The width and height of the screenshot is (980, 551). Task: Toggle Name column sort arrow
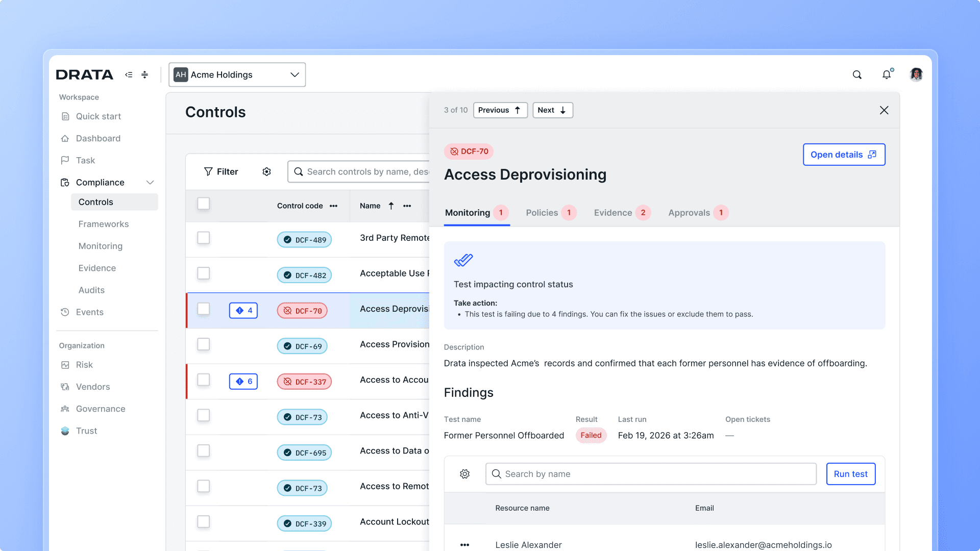click(x=391, y=206)
